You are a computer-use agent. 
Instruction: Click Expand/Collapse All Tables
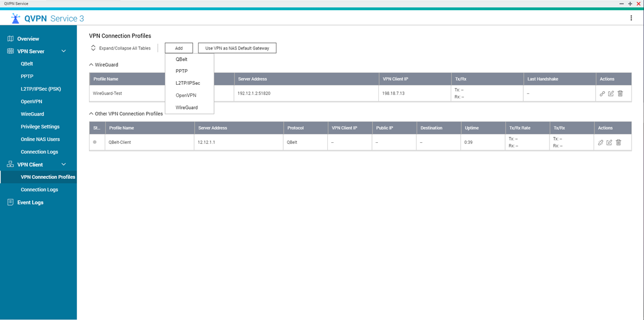(x=125, y=48)
